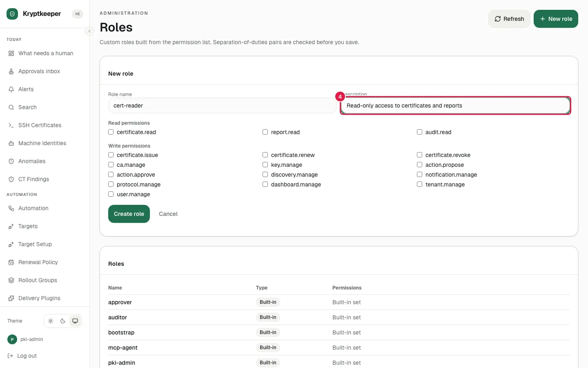Click the Anomalies shield icon
The height and width of the screenshot is (368, 588).
click(11, 161)
